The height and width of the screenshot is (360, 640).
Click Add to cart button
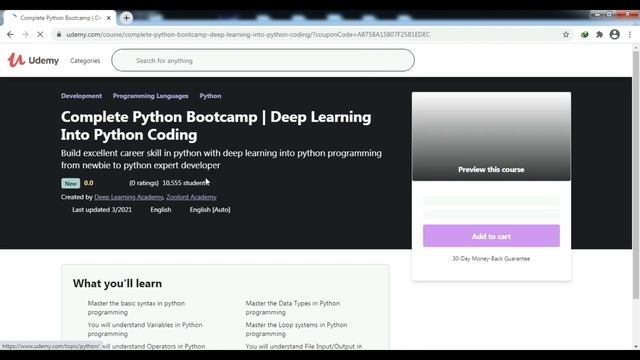pyautogui.click(x=491, y=236)
